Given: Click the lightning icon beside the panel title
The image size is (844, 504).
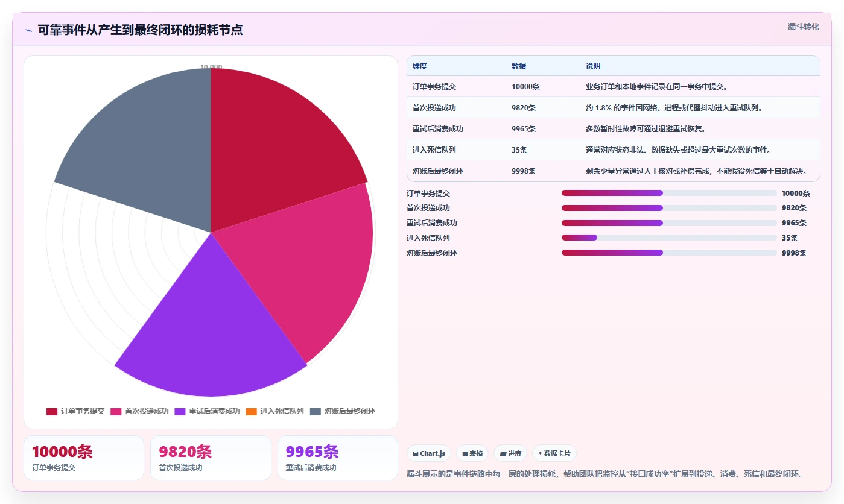Looking at the screenshot, I should click(x=28, y=30).
